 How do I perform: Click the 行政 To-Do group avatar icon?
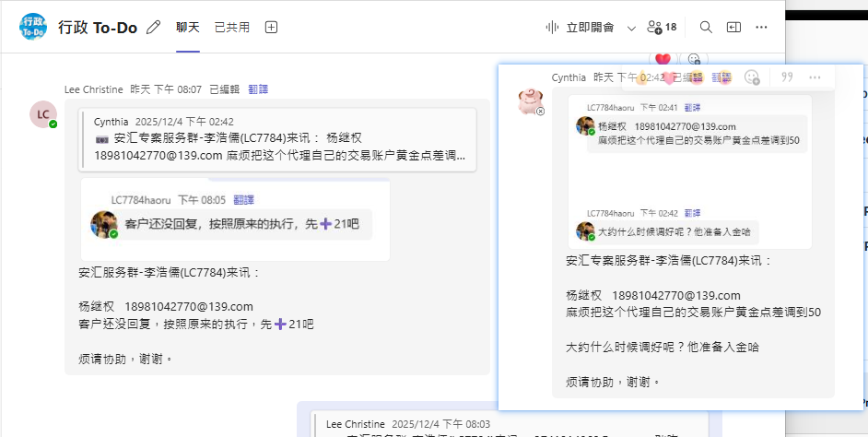point(33,27)
